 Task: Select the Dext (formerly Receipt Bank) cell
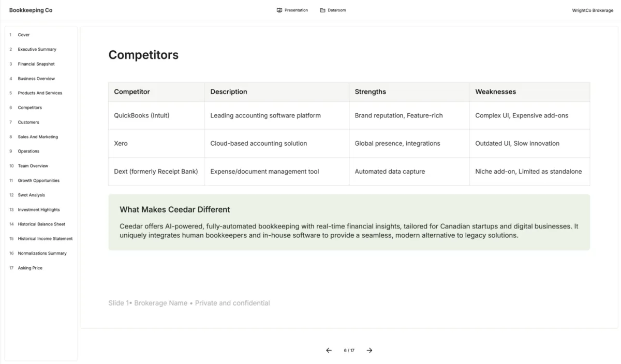pyautogui.click(x=156, y=171)
